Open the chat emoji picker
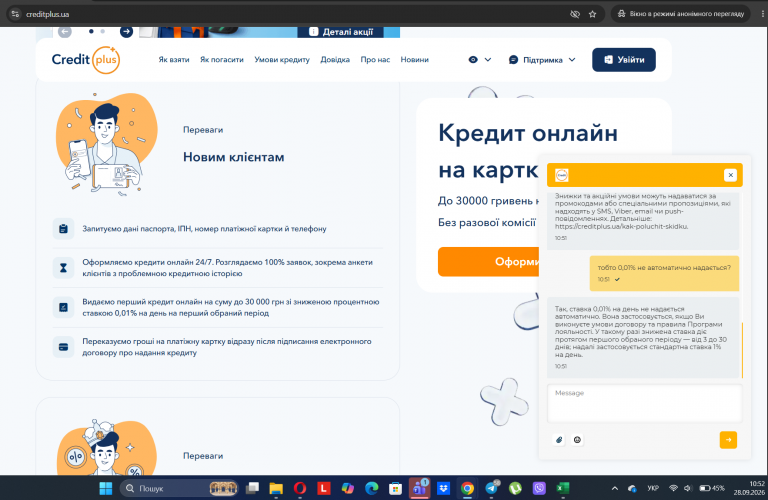Image resolution: width=768 pixels, height=500 pixels. (x=577, y=440)
